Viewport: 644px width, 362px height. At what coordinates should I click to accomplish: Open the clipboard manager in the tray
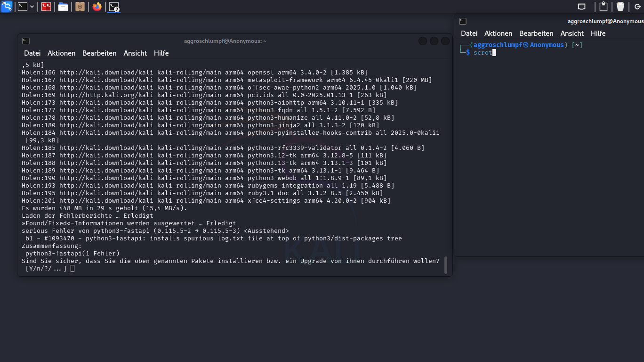coord(603,7)
